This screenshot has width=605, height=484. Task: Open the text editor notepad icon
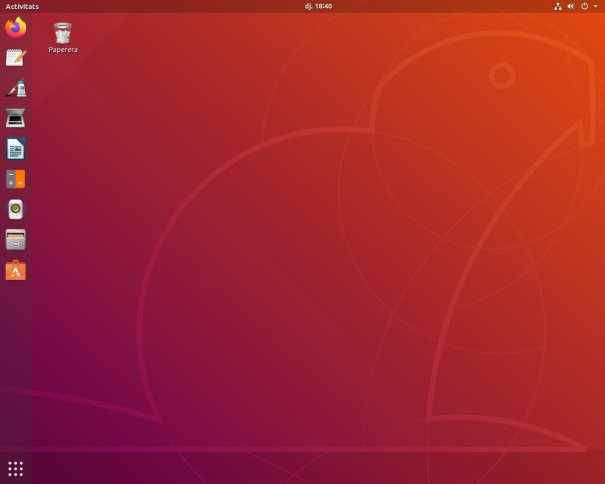coord(16,58)
